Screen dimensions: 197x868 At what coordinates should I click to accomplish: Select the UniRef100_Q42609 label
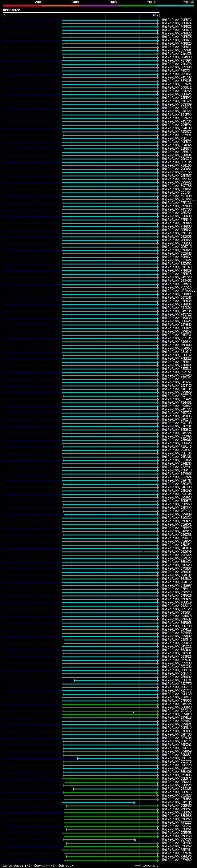(177, 551)
